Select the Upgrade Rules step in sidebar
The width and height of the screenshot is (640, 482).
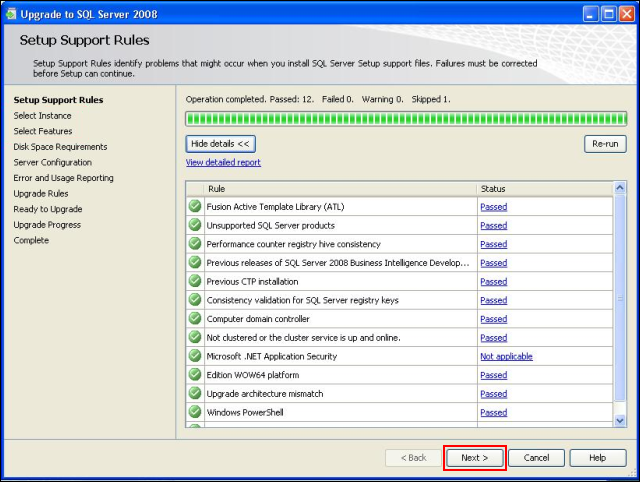[41, 193]
